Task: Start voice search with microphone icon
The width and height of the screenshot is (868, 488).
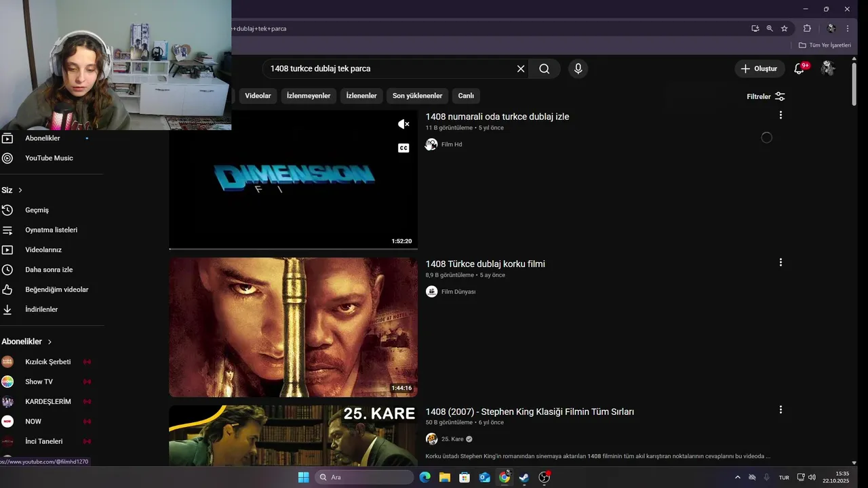Action: (578, 68)
